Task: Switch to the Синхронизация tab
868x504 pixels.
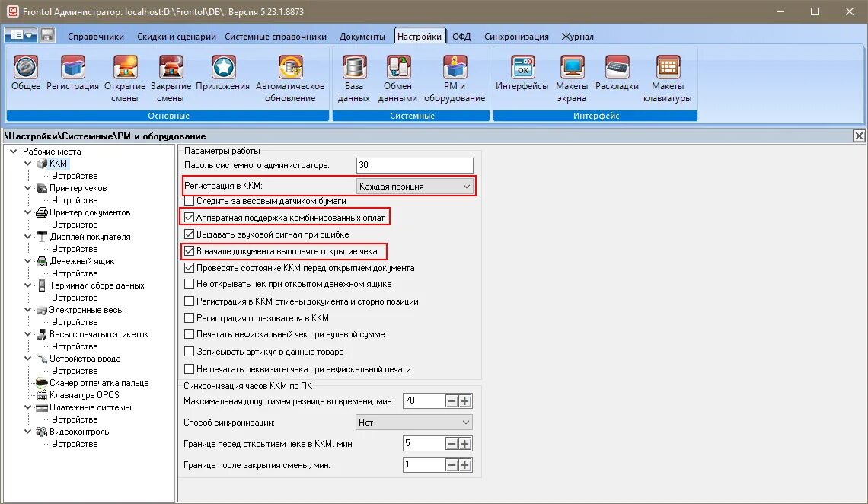Action: 516,37
